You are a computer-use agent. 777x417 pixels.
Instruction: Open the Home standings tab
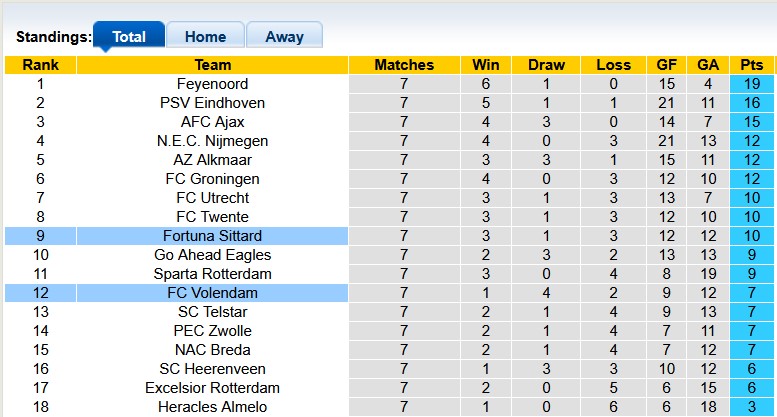tap(205, 37)
